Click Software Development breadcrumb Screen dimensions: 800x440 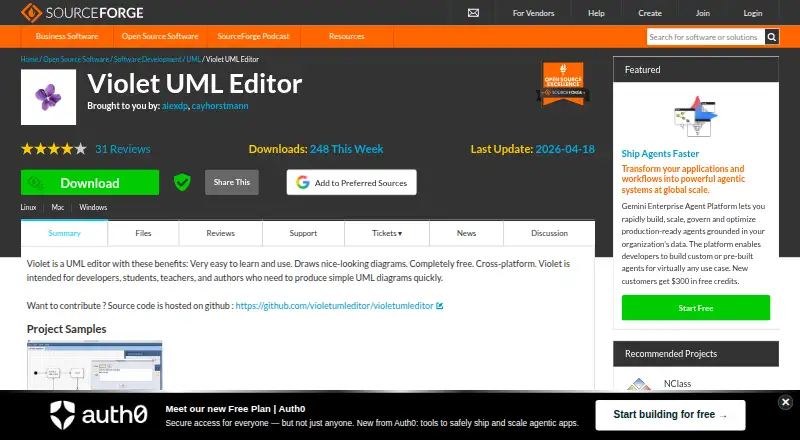pyautogui.click(x=147, y=59)
